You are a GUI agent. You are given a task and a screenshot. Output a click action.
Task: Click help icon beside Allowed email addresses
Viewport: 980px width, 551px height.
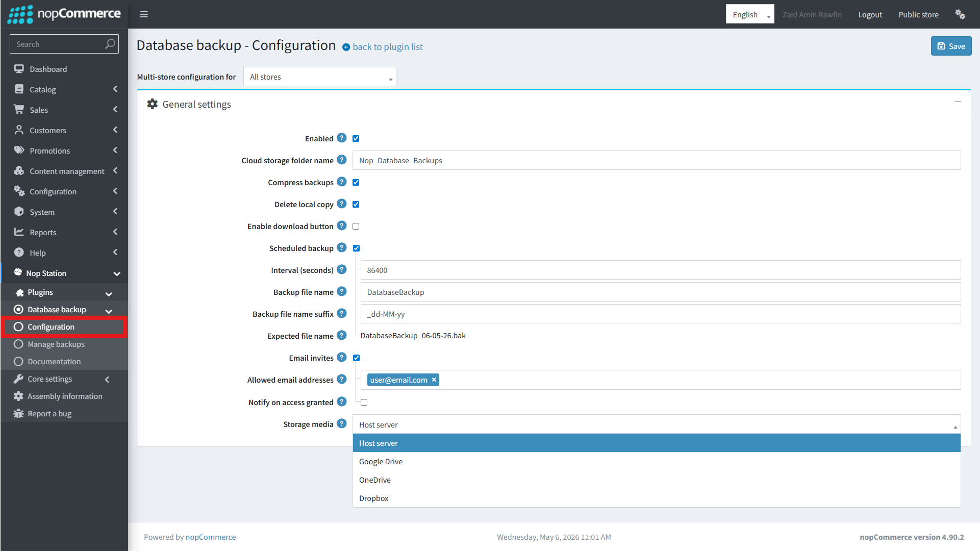[342, 380]
